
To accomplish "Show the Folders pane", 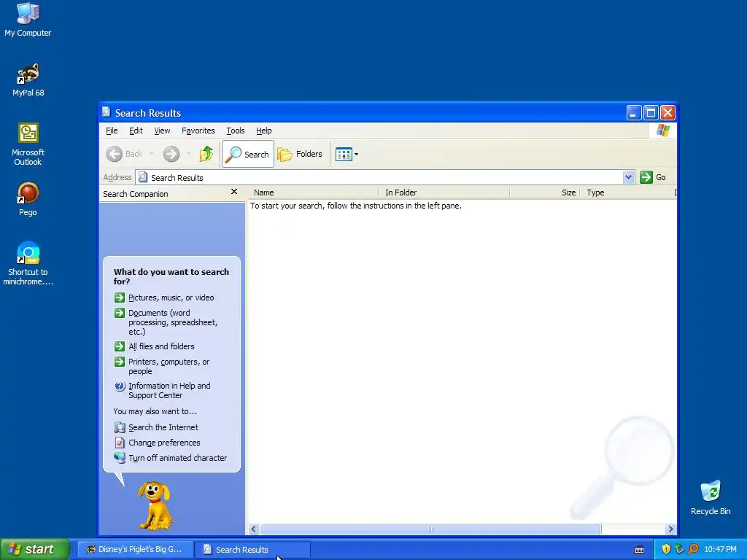I will coord(300,154).
